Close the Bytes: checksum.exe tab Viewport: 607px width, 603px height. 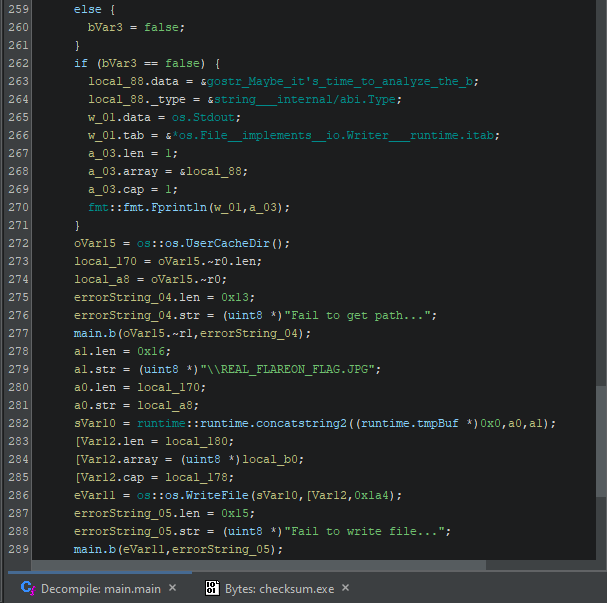(x=346, y=588)
